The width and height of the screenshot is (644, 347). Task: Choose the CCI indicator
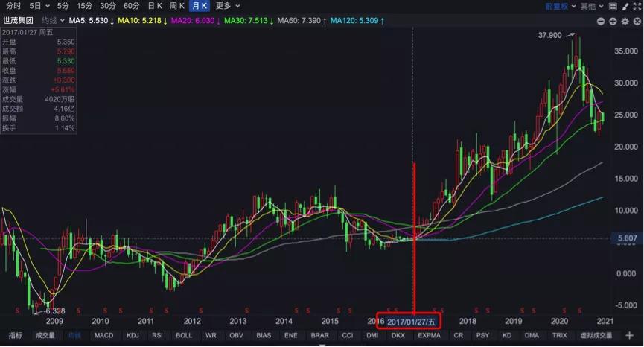[x=347, y=336]
